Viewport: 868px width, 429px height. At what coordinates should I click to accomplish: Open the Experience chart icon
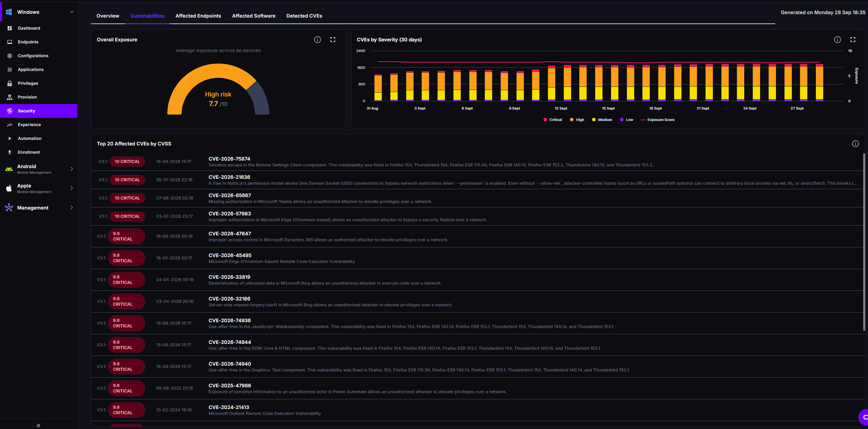point(10,125)
